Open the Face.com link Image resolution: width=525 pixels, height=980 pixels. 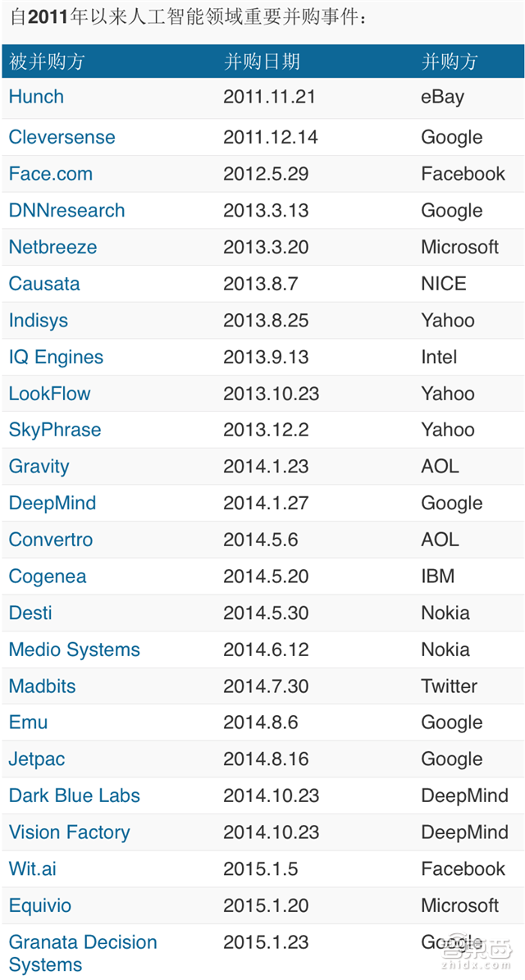tap(50, 174)
